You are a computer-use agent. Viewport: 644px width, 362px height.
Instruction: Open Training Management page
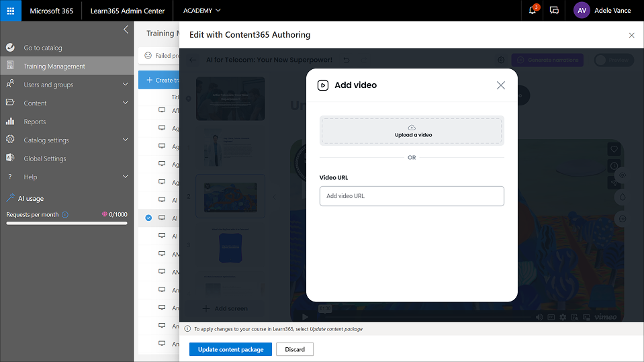[x=54, y=66]
